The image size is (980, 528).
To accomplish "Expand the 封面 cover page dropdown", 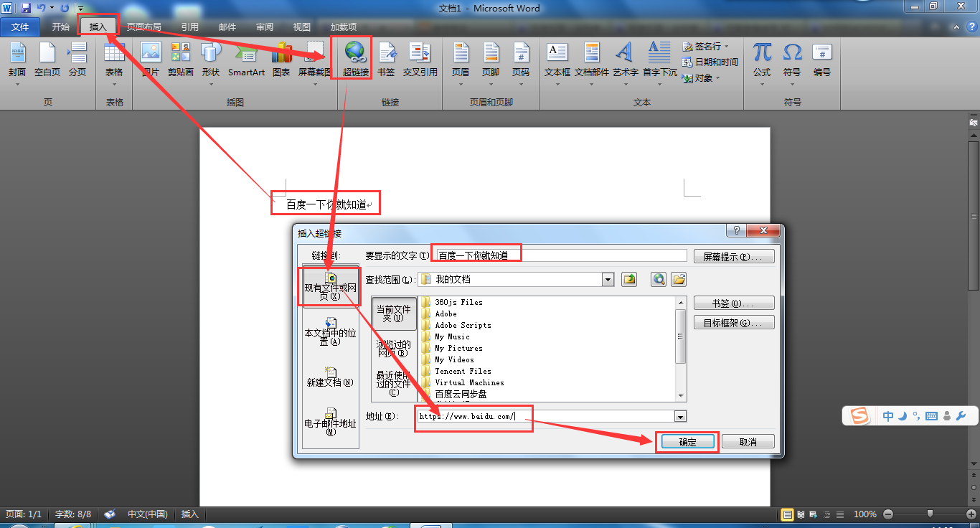I will tap(17, 84).
